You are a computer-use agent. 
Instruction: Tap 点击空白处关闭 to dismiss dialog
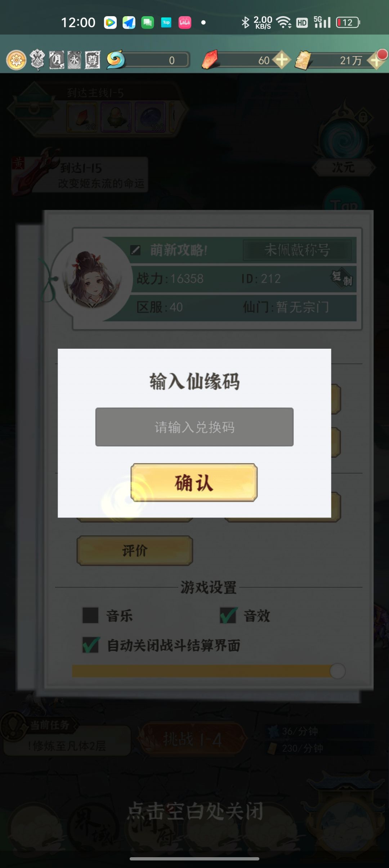point(195,811)
